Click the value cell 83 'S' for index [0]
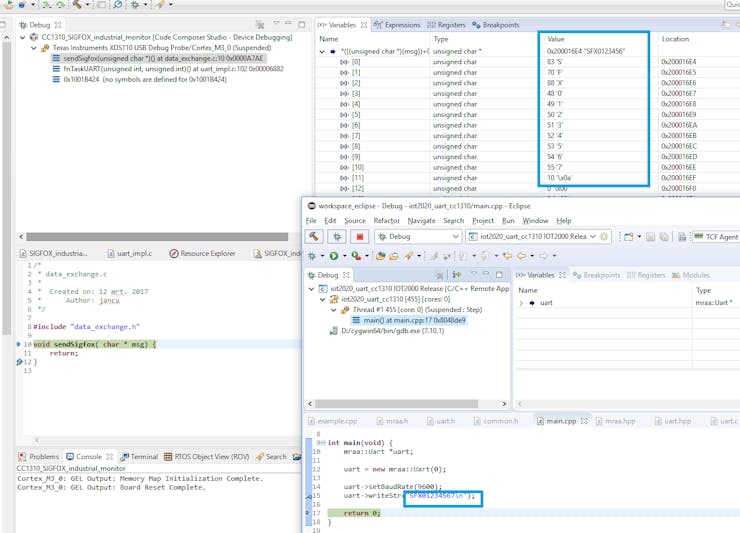Image resolution: width=740 pixels, height=533 pixels. [x=599, y=62]
